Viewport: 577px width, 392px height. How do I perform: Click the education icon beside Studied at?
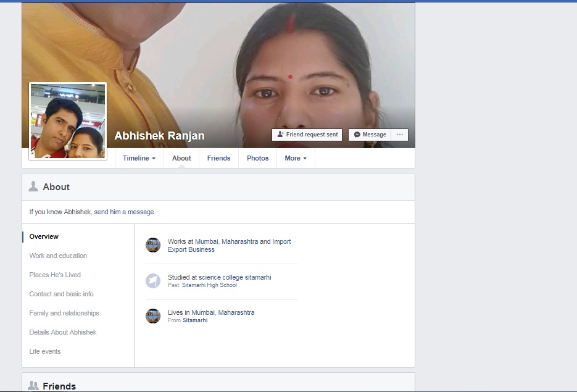click(x=153, y=281)
